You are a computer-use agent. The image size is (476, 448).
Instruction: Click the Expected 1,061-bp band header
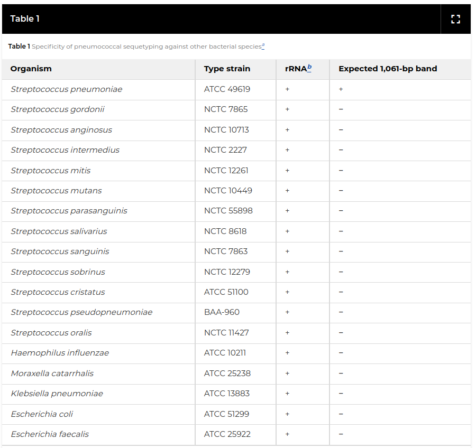pyautogui.click(x=388, y=69)
